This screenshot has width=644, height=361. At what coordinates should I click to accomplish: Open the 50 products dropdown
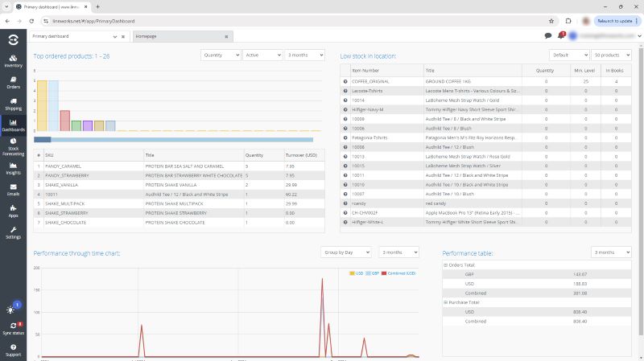tap(611, 55)
